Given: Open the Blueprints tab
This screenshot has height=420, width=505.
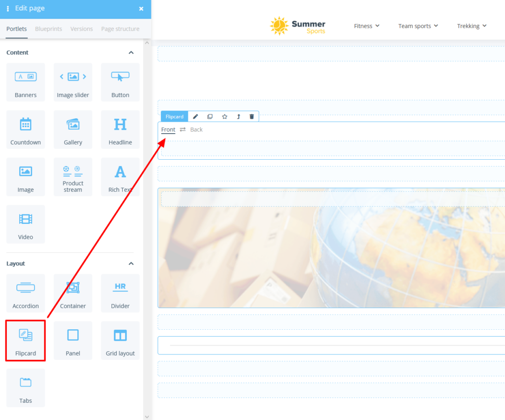Looking at the screenshot, I should pos(48,29).
